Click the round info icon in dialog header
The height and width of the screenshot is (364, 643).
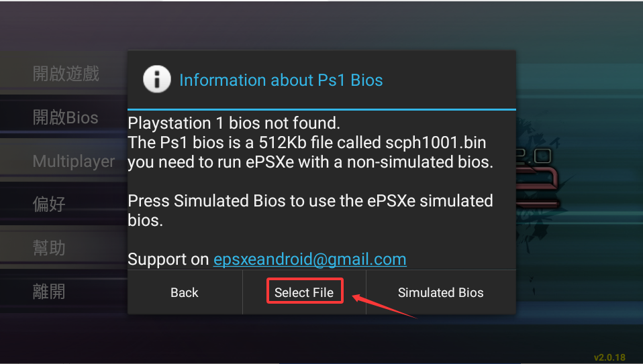pos(156,79)
